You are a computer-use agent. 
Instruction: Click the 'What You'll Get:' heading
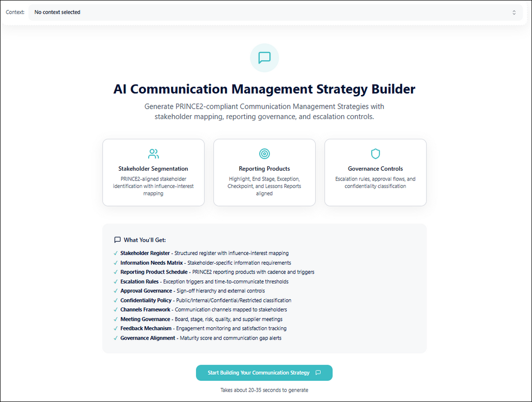(x=145, y=240)
